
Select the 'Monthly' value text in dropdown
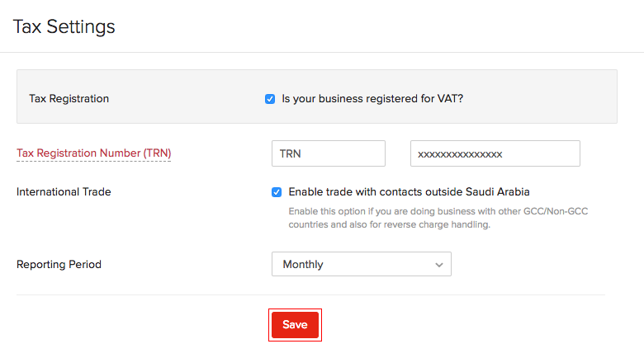[303, 265]
